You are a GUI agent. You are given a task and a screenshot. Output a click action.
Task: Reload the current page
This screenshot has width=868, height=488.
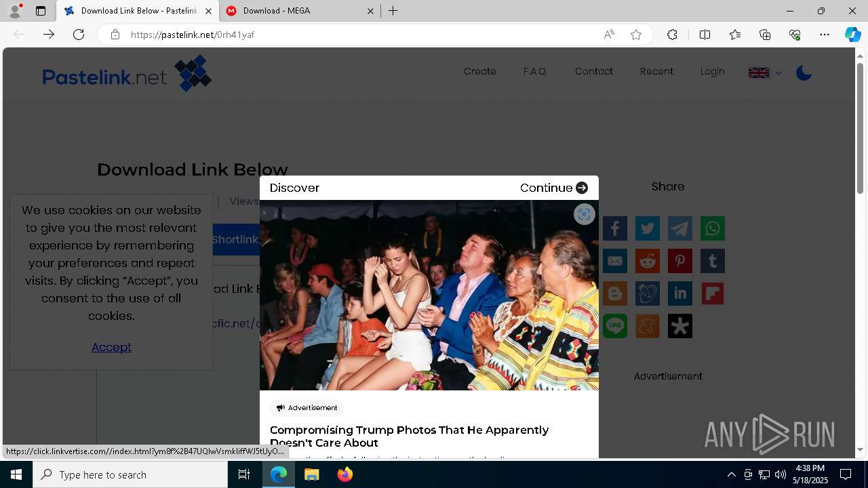[x=79, y=35]
